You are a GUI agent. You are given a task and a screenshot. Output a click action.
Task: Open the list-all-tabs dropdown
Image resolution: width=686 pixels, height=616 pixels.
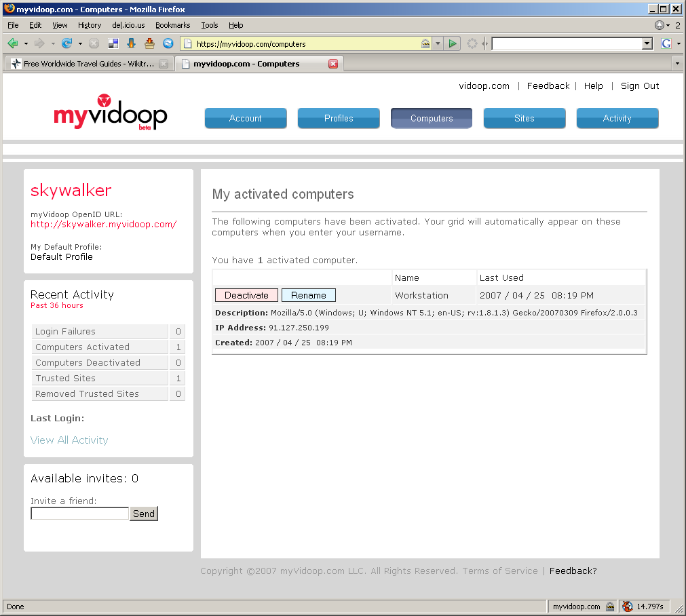coord(677,64)
